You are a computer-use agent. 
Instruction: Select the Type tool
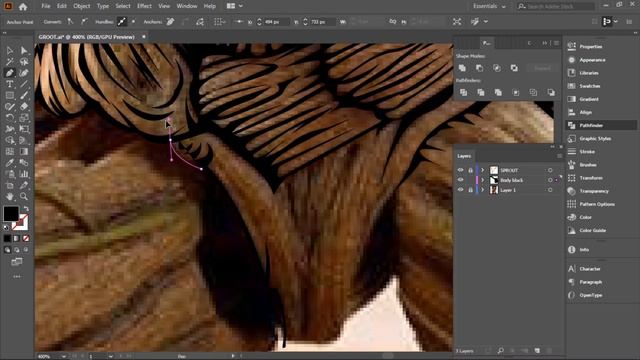(10, 84)
